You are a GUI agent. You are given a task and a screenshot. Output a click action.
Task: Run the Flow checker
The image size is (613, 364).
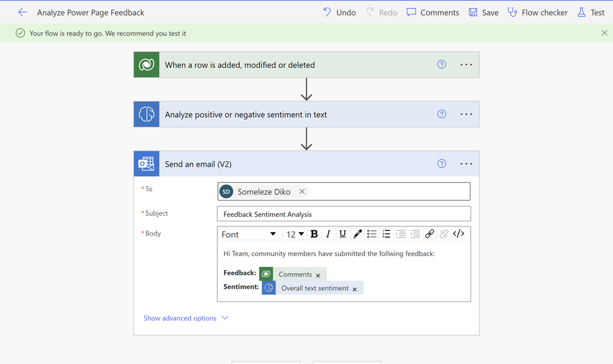click(538, 12)
